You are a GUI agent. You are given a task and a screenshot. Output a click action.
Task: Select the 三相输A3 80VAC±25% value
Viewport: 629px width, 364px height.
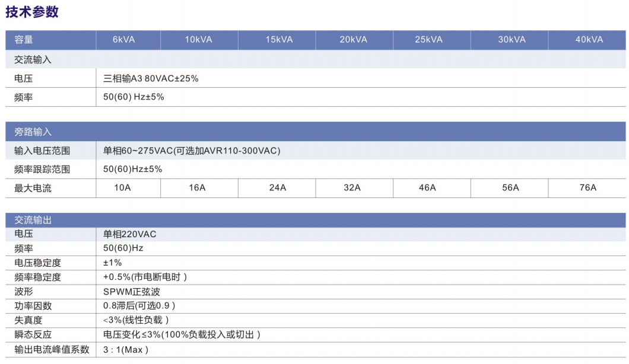click(x=151, y=79)
